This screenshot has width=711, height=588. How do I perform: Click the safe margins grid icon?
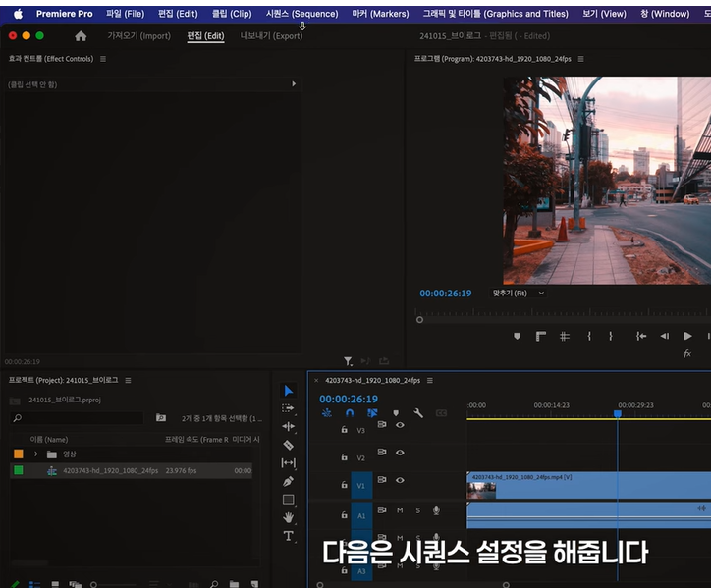[564, 336]
